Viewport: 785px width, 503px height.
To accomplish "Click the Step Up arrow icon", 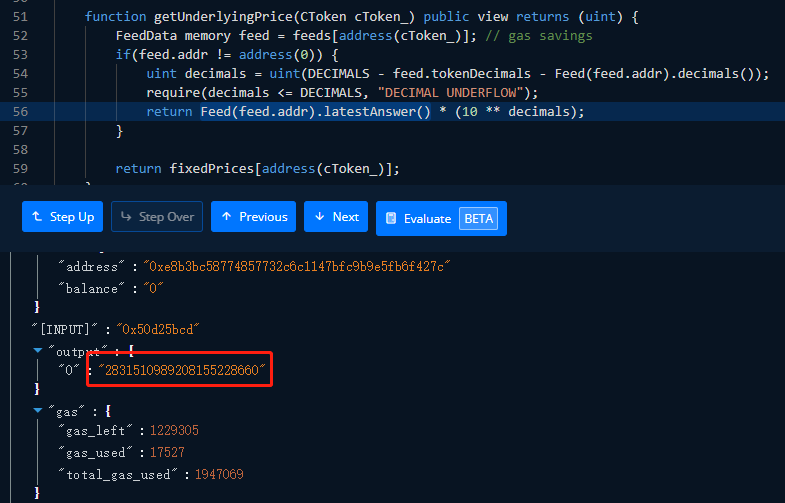I will [x=37, y=216].
